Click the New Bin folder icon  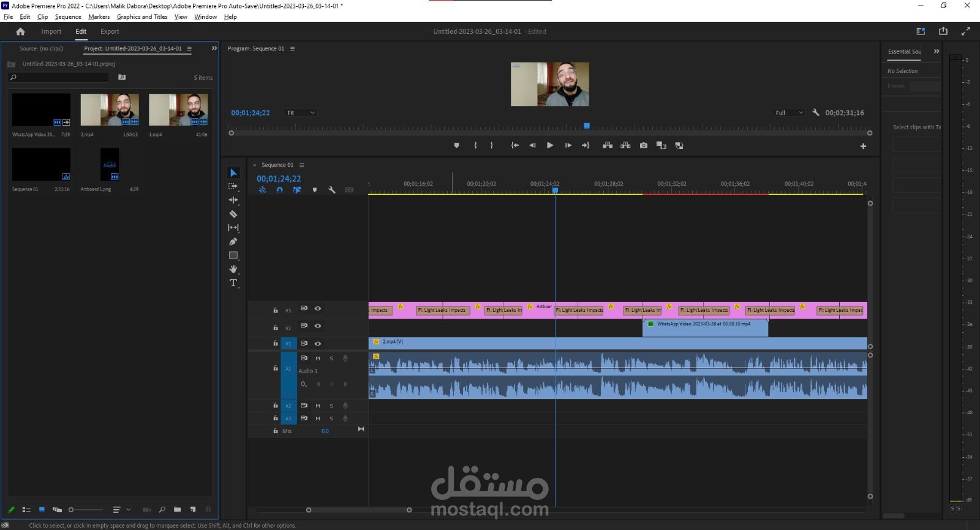177,509
